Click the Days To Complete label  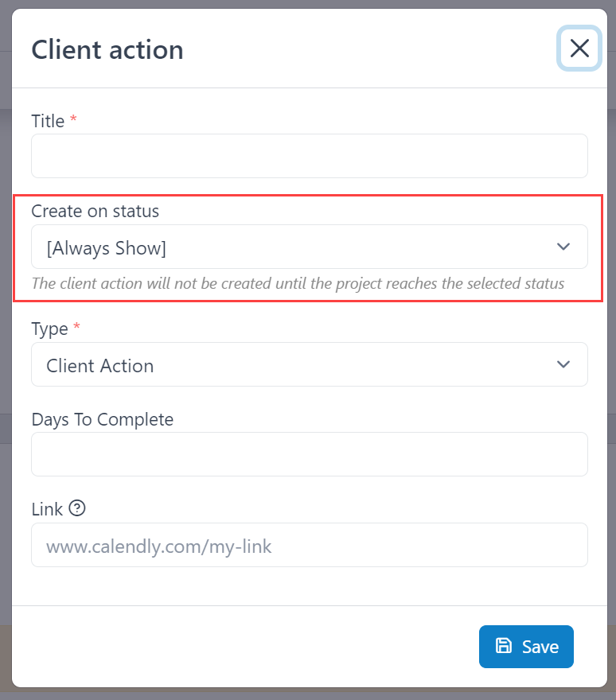point(102,419)
